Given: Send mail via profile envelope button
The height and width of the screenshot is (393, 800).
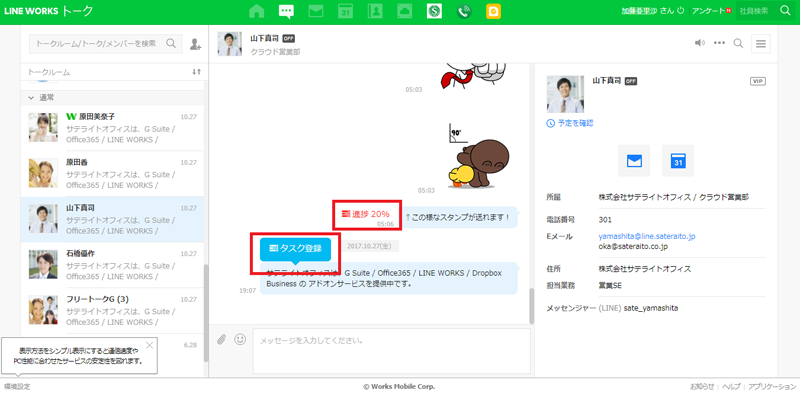Looking at the screenshot, I should point(634,161).
